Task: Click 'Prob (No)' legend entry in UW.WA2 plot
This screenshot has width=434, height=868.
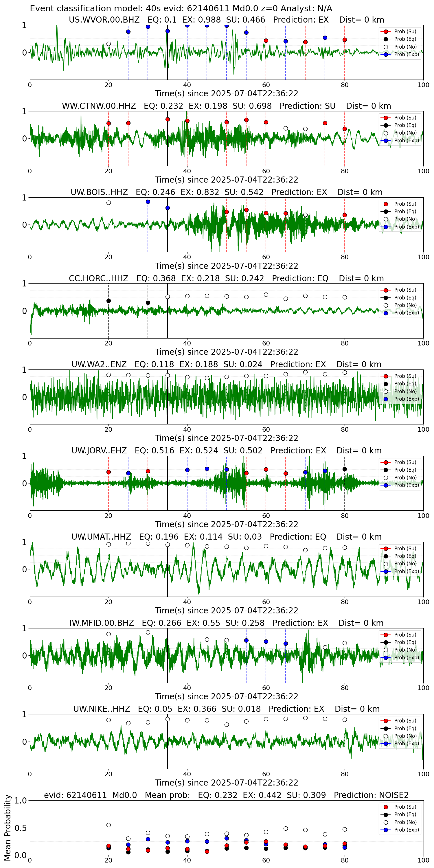Action: [400, 391]
